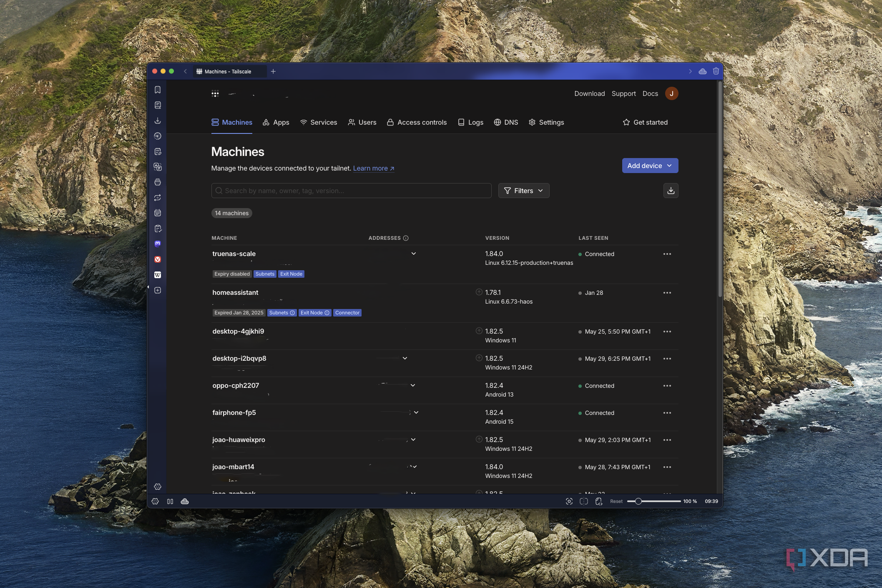Click the page zoom slider
882x588 pixels.
[653, 501]
